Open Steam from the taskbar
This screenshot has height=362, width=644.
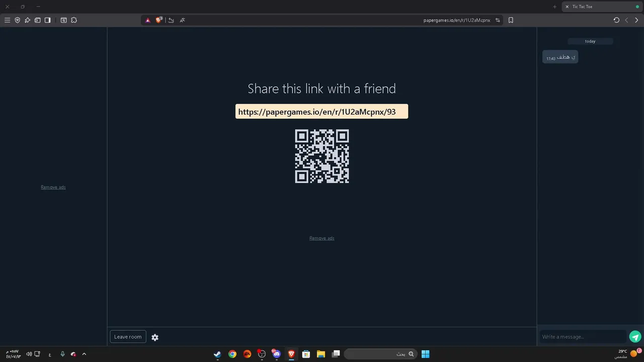point(217,354)
